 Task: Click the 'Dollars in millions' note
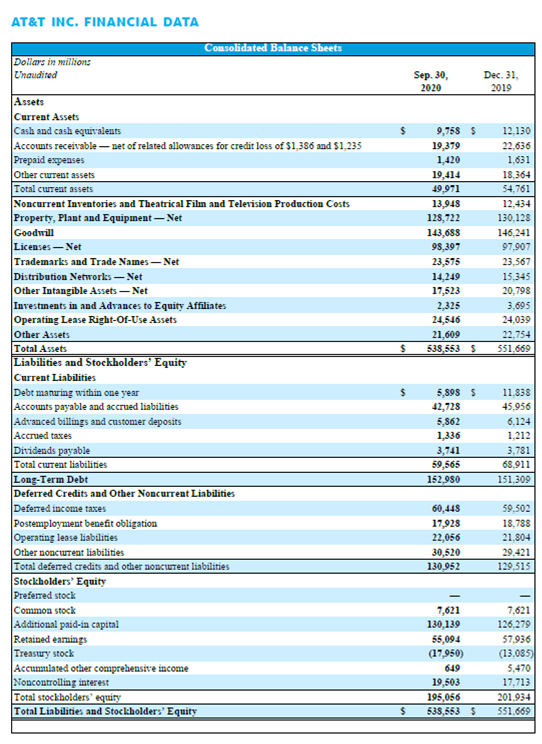(52, 62)
